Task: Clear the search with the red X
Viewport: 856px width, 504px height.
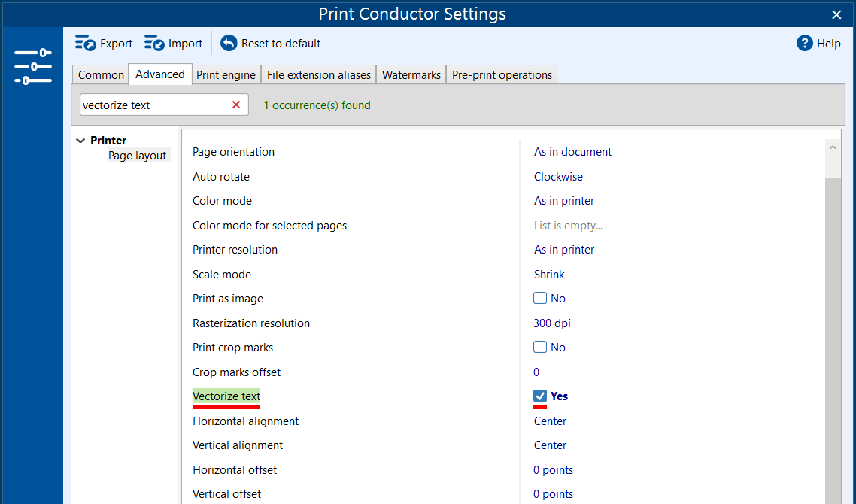Action: [x=236, y=105]
